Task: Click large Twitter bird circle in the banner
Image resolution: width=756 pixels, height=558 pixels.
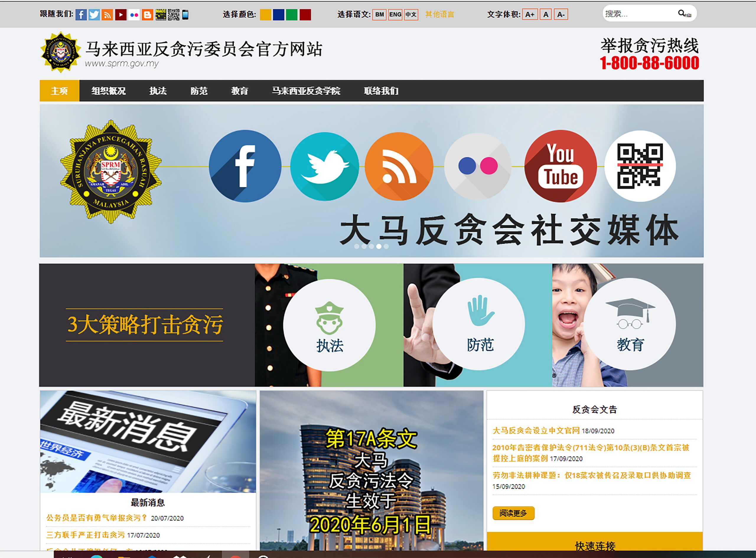Action: [325, 166]
